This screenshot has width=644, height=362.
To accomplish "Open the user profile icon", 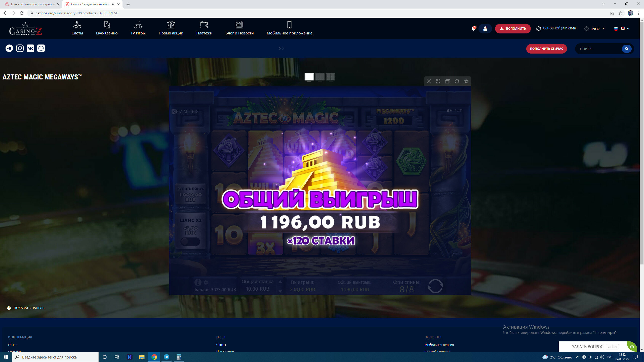I will pos(485,29).
